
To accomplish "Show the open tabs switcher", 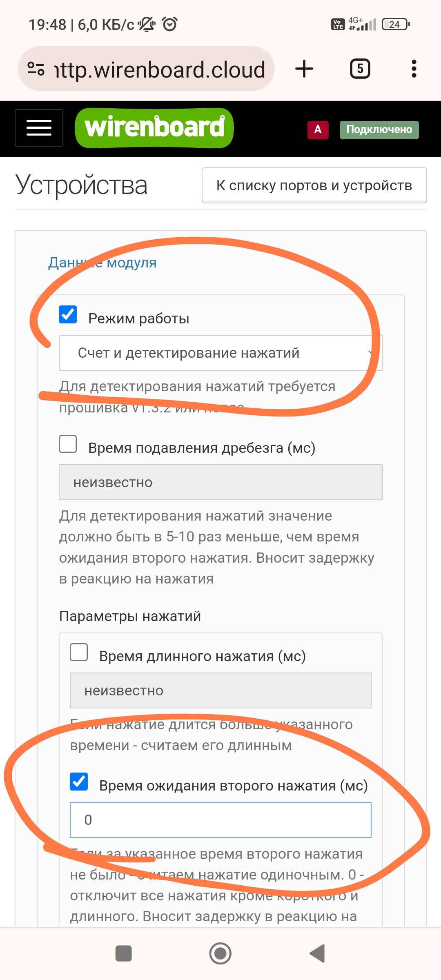I will [x=360, y=69].
